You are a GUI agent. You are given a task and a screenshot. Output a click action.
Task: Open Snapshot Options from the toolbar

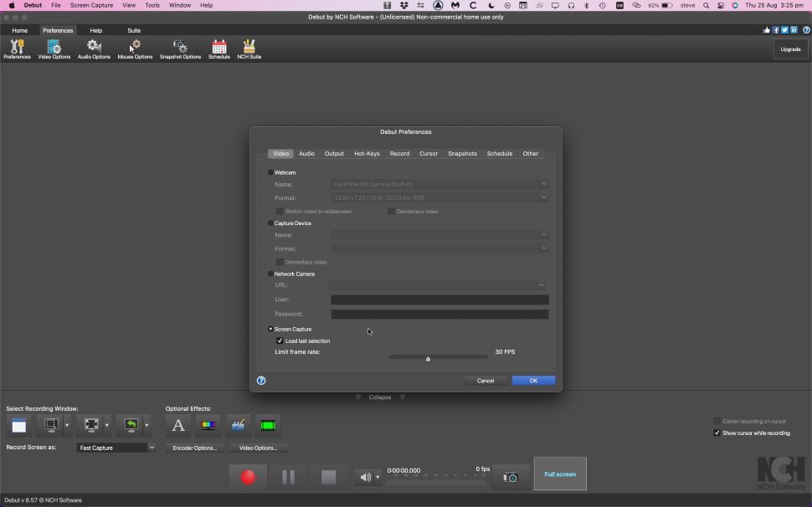(x=179, y=48)
